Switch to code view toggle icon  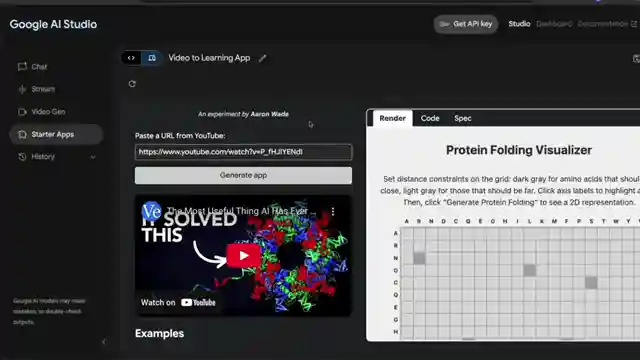[131, 58]
